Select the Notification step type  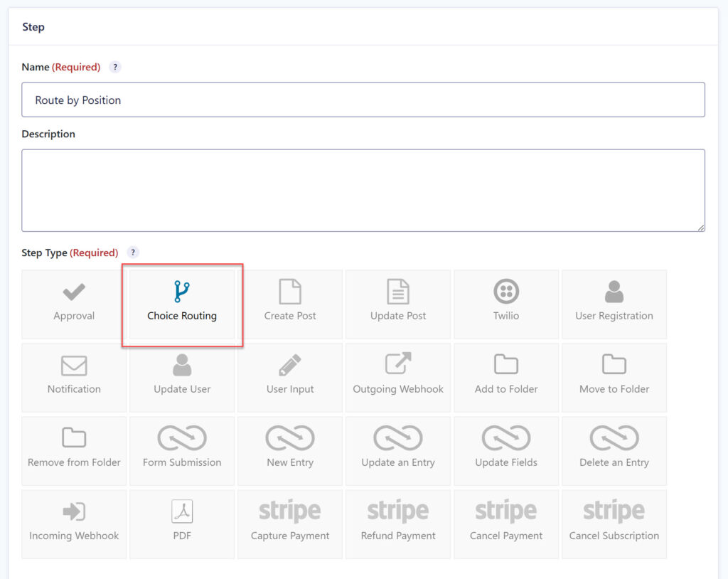[x=74, y=378]
